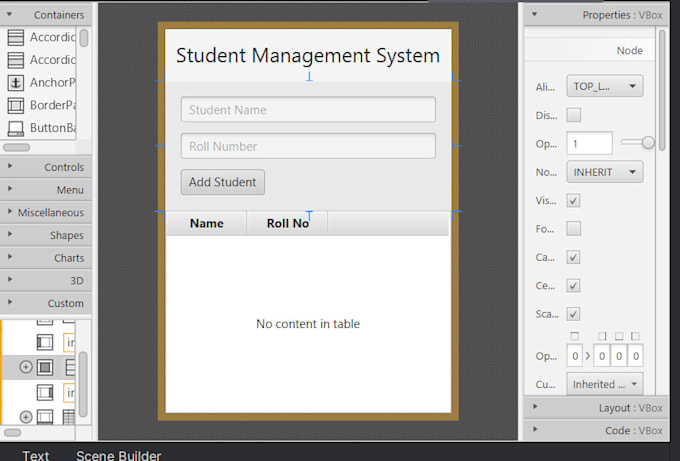Click the Student Name text field
The height and width of the screenshot is (461, 680).
(308, 109)
